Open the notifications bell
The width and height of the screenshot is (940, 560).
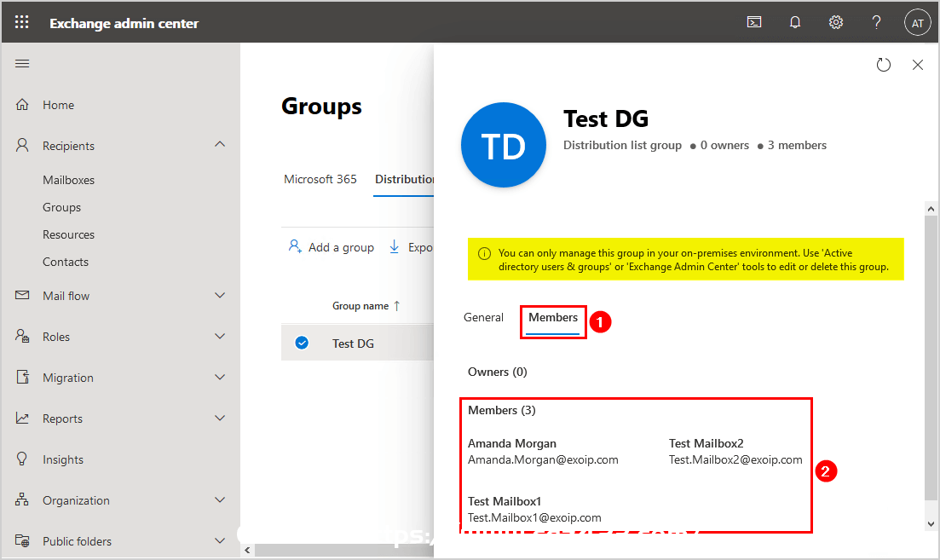(795, 22)
